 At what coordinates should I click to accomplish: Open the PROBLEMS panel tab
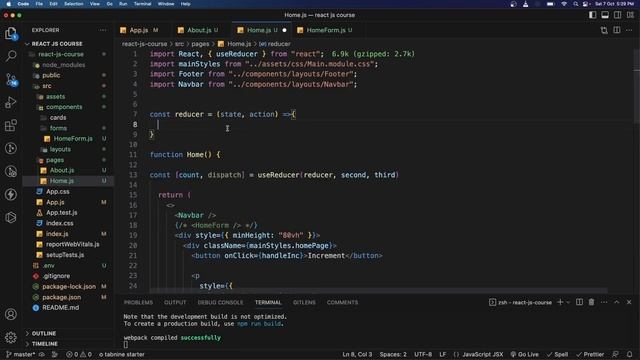[138, 302]
